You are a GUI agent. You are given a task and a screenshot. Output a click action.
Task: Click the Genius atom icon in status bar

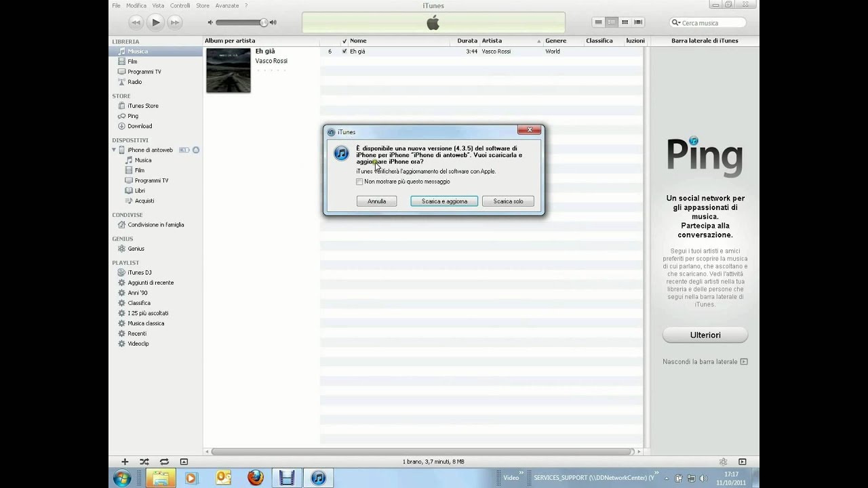pyautogui.click(x=723, y=462)
